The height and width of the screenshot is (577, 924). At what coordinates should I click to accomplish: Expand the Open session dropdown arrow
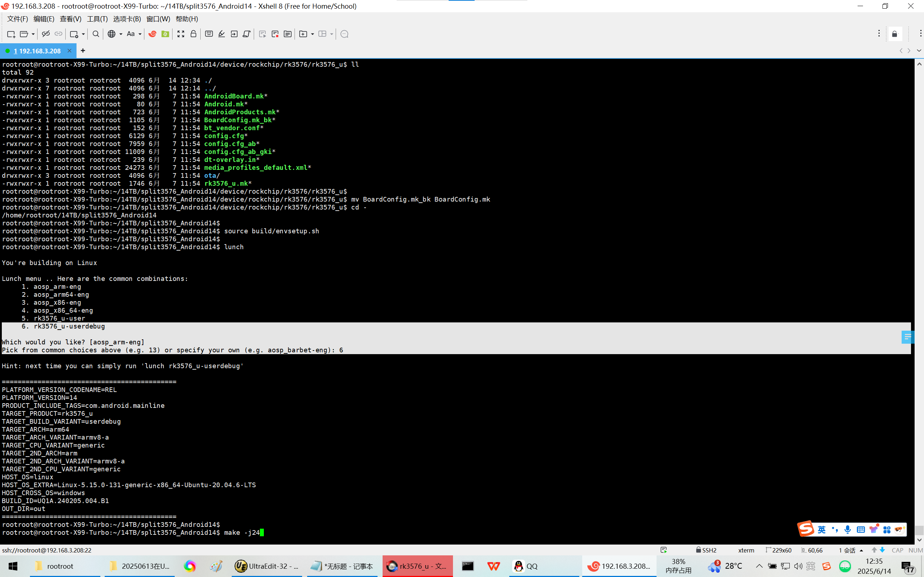tap(33, 34)
